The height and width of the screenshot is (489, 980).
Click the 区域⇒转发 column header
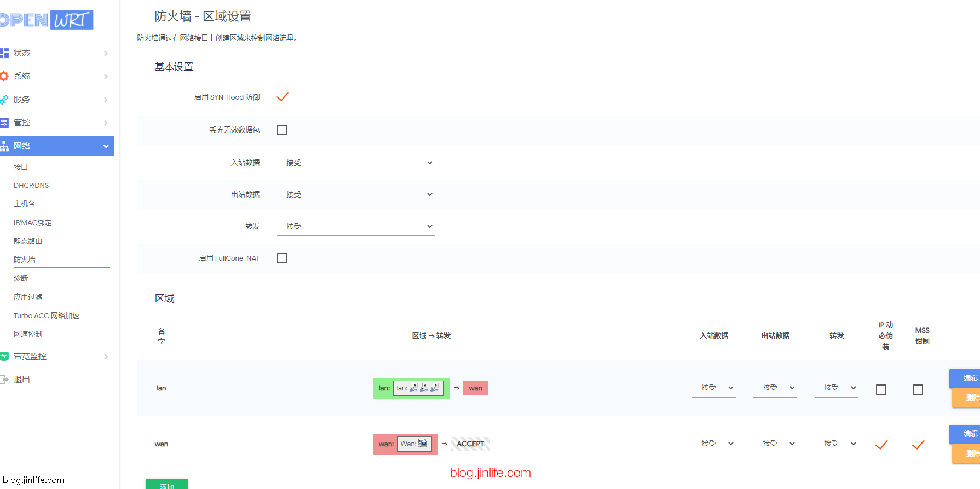pyautogui.click(x=431, y=336)
